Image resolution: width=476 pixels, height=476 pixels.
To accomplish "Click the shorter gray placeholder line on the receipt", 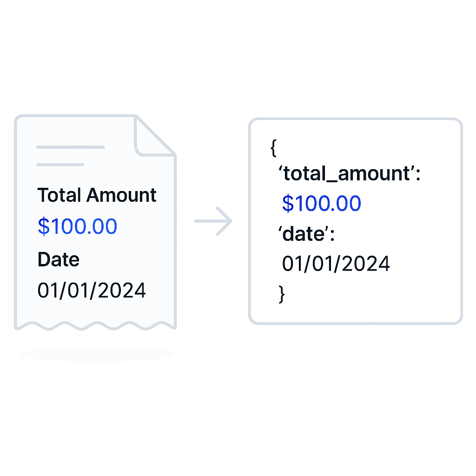I will click(60, 165).
